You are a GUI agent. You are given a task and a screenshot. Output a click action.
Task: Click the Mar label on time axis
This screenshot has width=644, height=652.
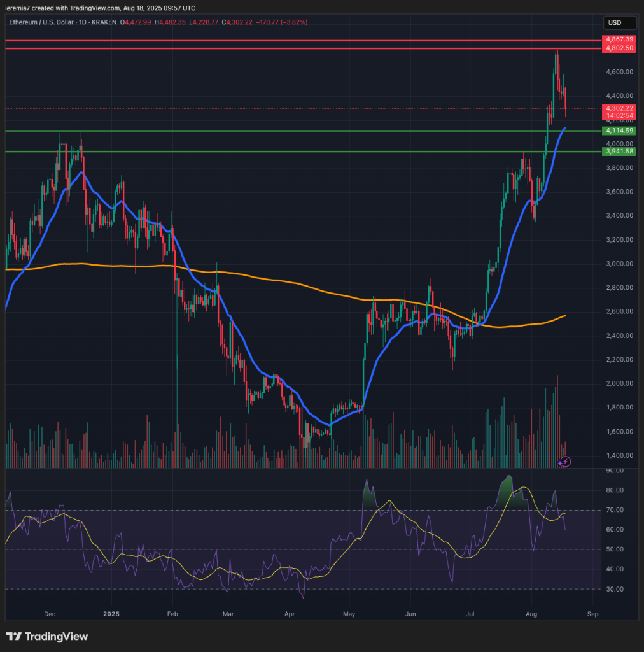click(x=228, y=614)
